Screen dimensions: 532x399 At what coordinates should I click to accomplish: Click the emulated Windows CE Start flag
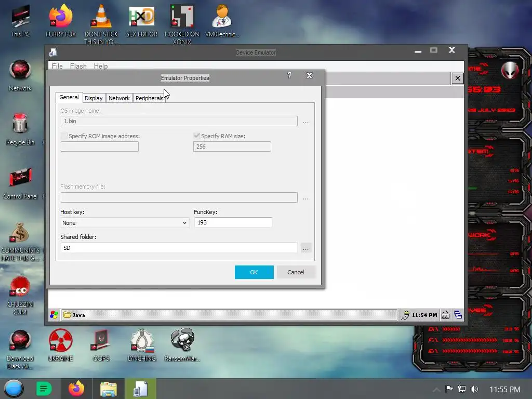(x=54, y=315)
